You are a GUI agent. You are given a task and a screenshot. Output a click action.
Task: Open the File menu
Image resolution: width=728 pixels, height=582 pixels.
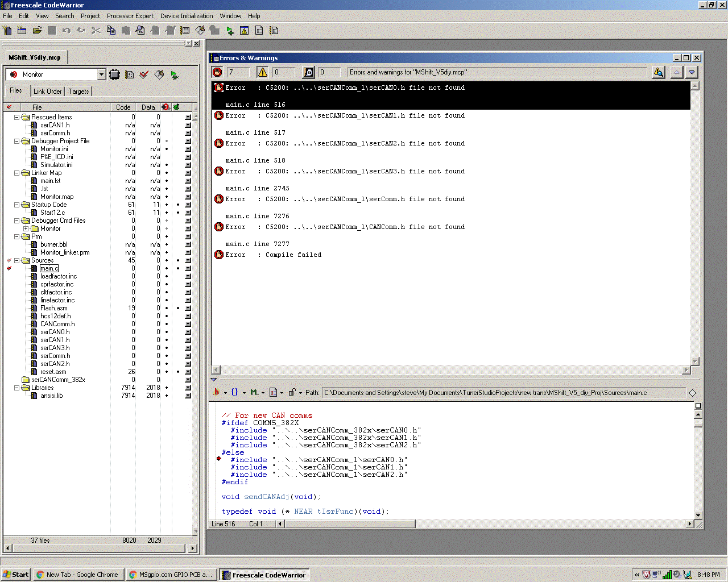coord(7,16)
